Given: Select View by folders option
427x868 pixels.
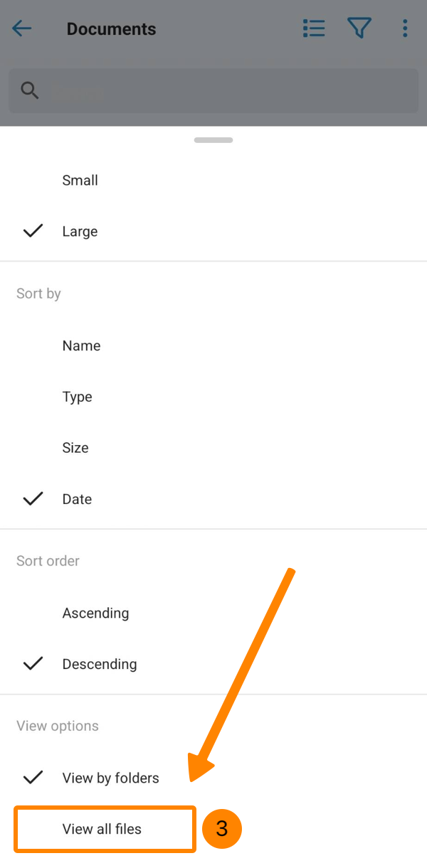Looking at the screenshot, I should pyautogui.click(x=110, y=778).
